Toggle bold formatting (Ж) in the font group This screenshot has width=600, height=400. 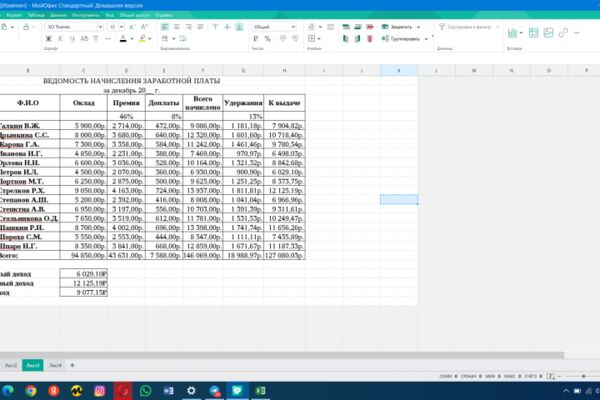(49, 39)
